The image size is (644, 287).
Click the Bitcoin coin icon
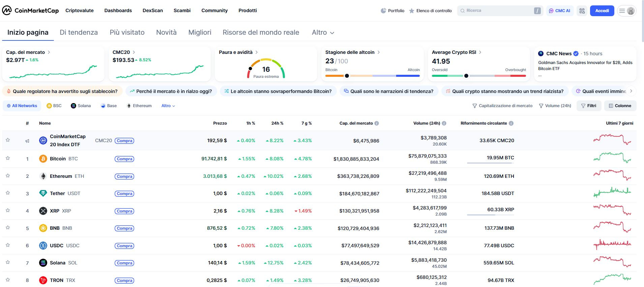[43, 159]
